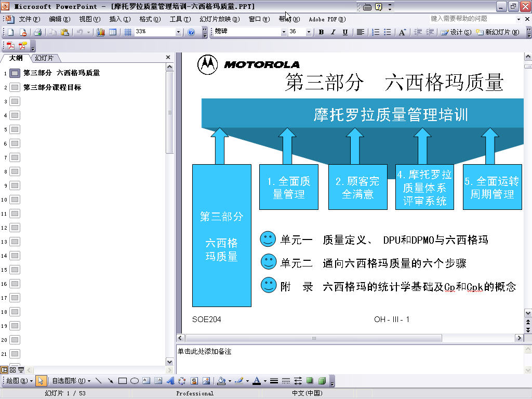Toggle the Select Objects pointer tool
532x399 pixels.
[x=41, y=381]
